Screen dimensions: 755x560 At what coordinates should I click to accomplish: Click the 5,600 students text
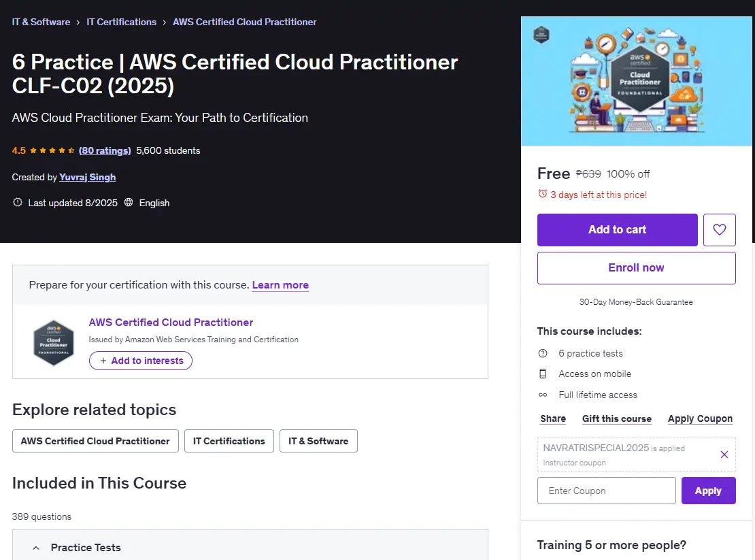(168, 150)
